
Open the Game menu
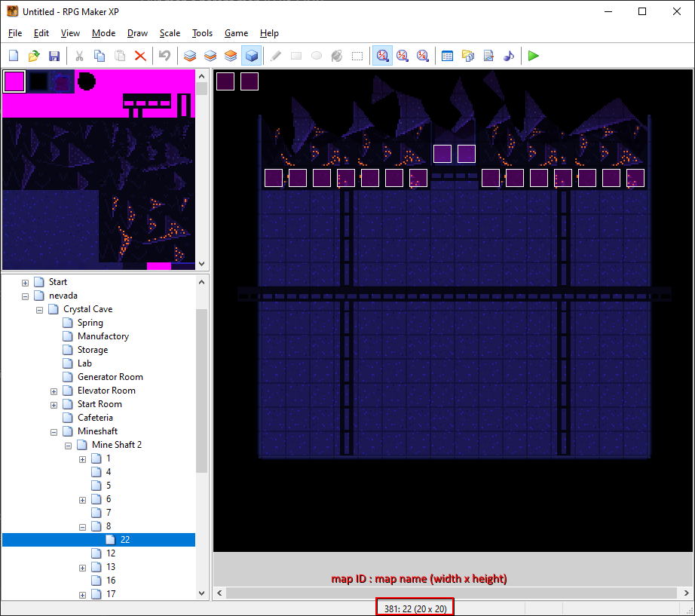(x=236, y=33)
